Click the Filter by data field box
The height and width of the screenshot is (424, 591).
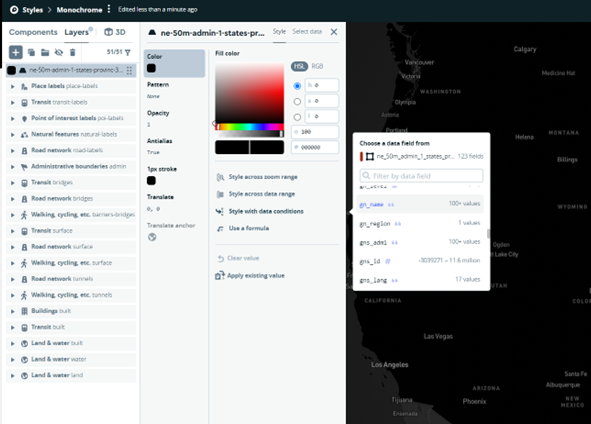[421, 176]
